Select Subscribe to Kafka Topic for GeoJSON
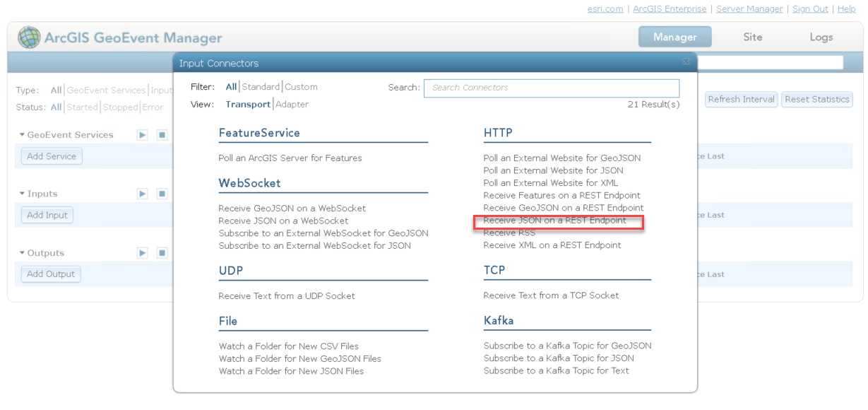 click(568, 346)
